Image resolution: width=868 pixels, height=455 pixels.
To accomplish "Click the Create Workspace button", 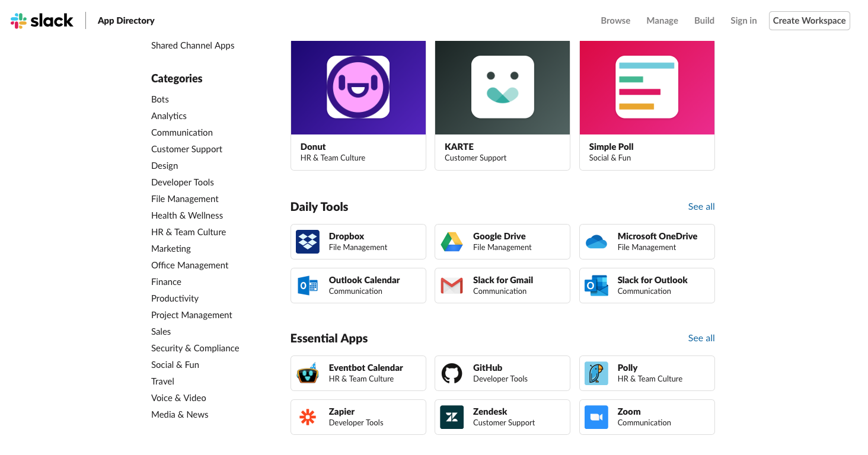I will click(x=809, y=21).
